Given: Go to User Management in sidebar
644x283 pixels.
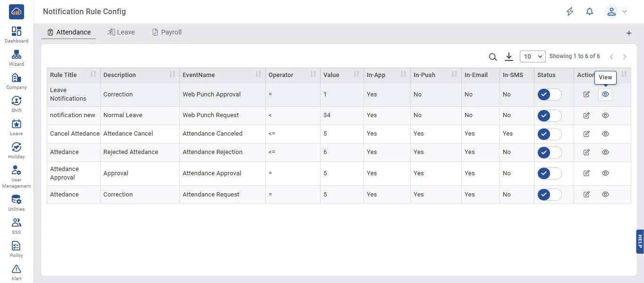Looking at the screenshot, I should pyautogui.click(x=17, y=177).
